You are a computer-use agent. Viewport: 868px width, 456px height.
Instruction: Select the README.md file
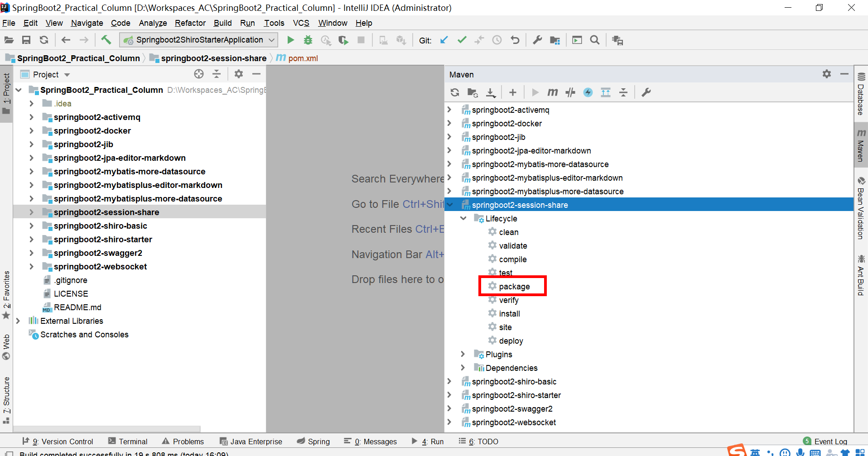[x=72, y=307]
